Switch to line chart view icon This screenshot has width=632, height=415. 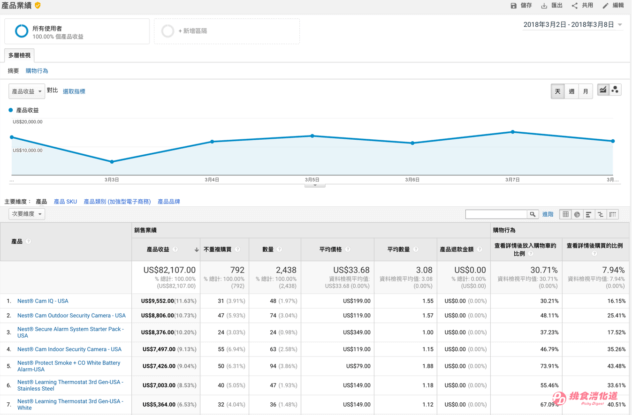point(603,90)
